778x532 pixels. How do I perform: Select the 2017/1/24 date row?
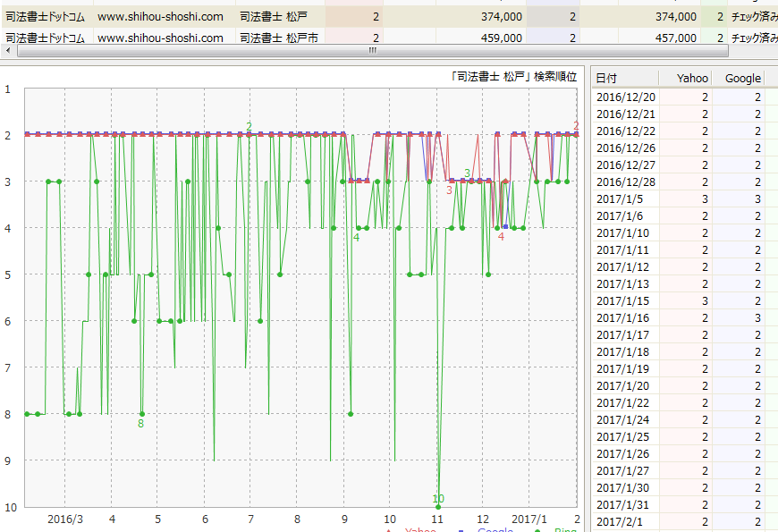coord(685,420)
